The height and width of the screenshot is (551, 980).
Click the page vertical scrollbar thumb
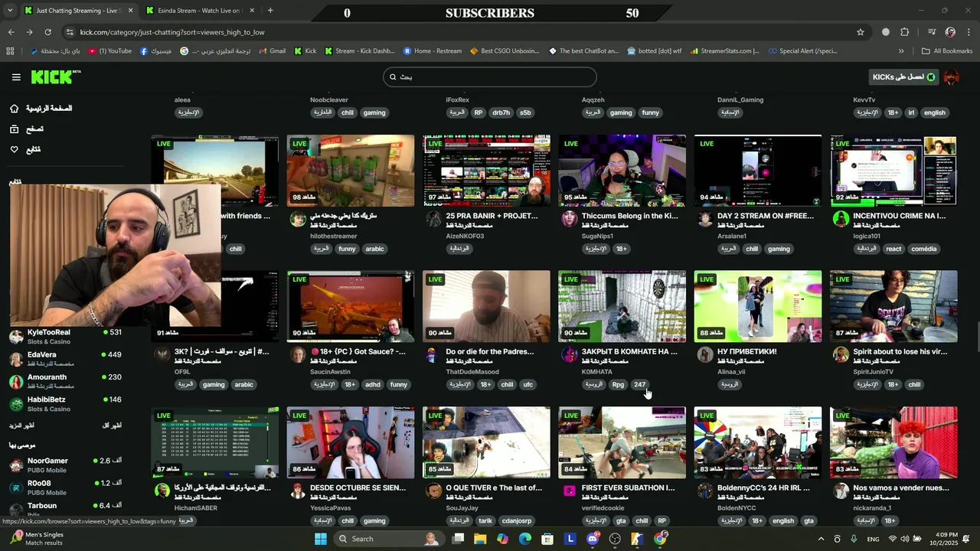coord(977,337)
